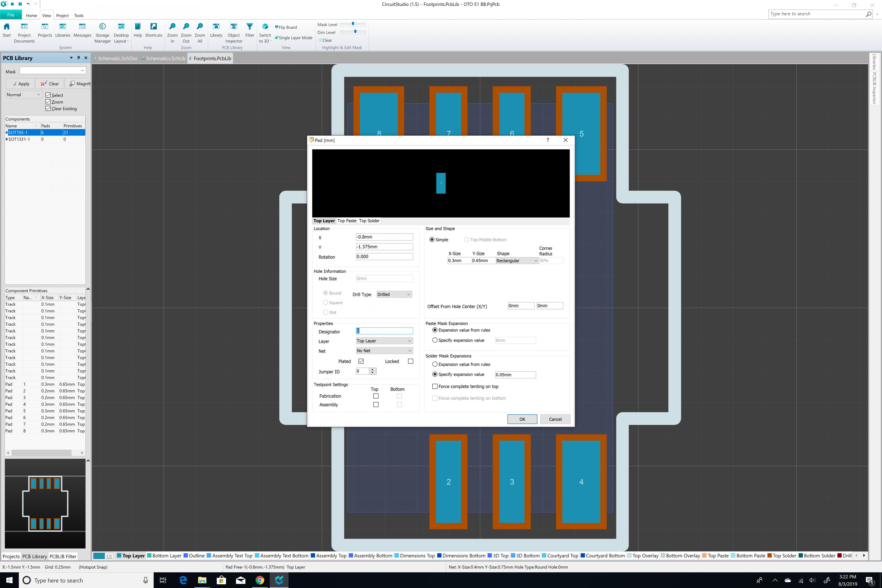Open the Tools ribbon tab

pos(79,15)
